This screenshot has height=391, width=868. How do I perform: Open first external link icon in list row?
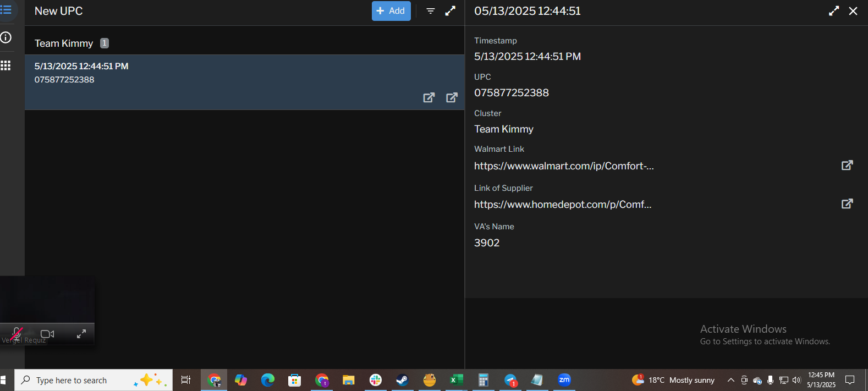tap(429, 97)
